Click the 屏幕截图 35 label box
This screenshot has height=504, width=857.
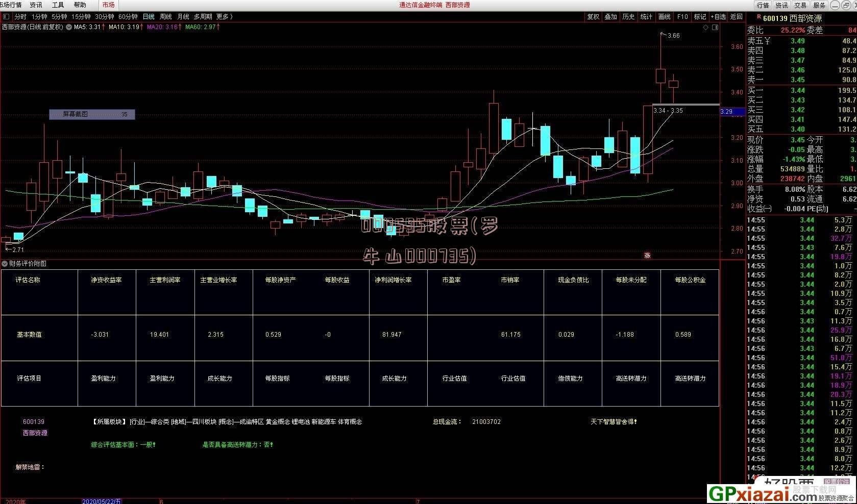(x=92, y=114)
